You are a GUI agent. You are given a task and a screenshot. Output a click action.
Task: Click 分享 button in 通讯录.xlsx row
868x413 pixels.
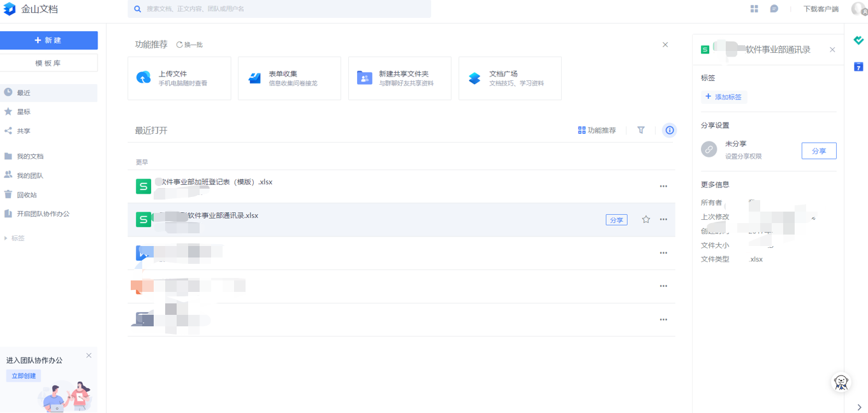coord(617,220)
